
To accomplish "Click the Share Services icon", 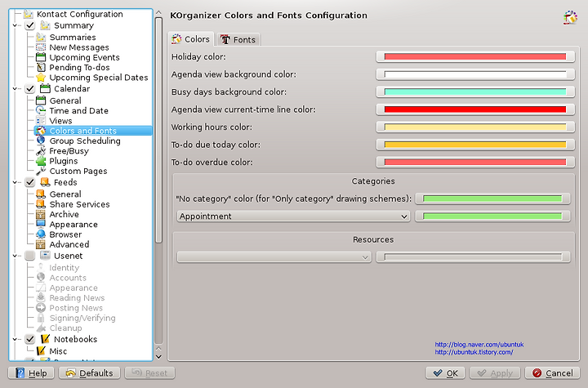I will coord(41,204).
